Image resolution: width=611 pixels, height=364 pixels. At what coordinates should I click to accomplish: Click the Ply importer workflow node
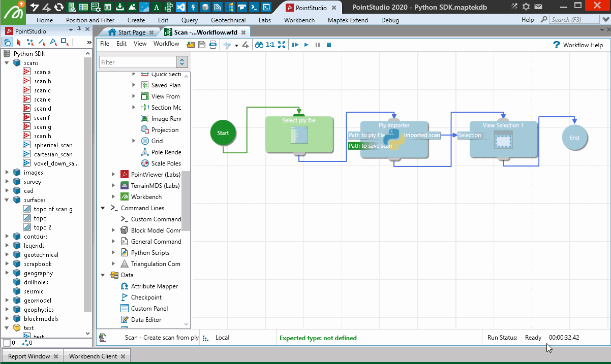click(x=394, y=140)
